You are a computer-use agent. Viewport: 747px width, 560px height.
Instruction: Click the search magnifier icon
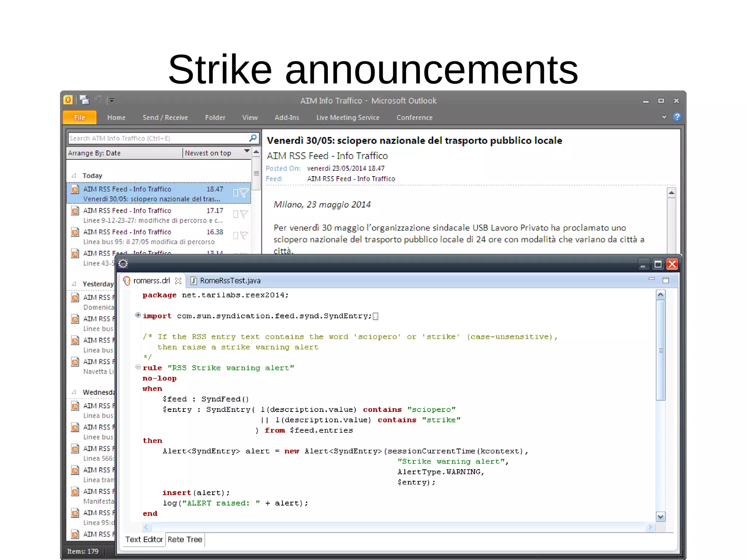pos(253,138)
